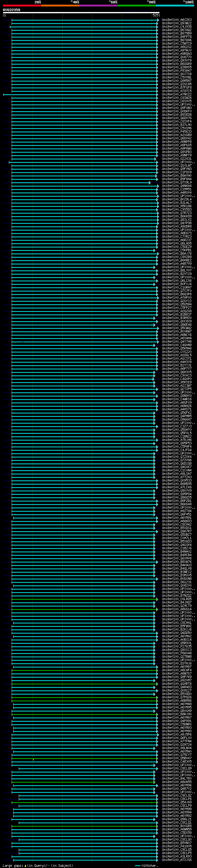Click alignment bar of UniRef100_A7NXZ2
This screenshot has width=197, height=868.
point(80,95)
